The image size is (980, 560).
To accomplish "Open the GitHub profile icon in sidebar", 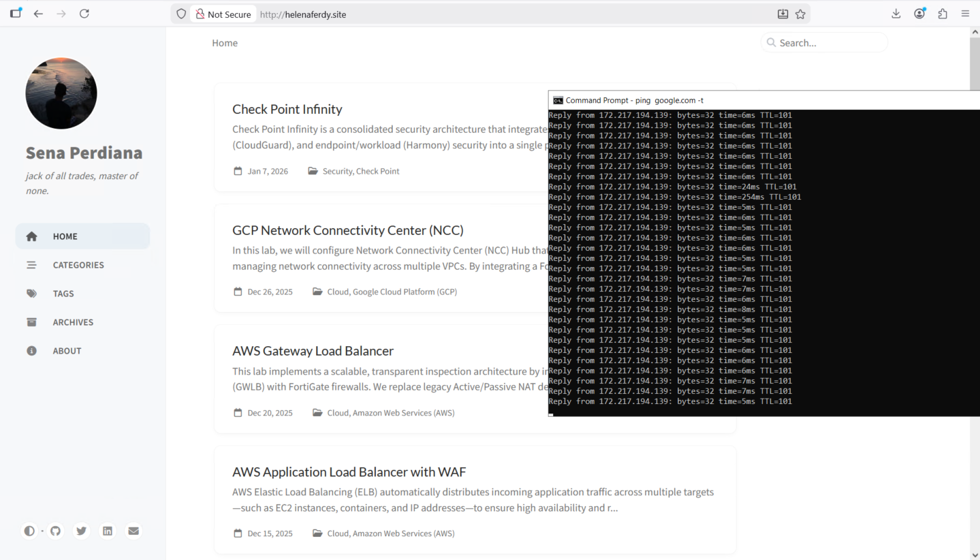I will point(56,531).
